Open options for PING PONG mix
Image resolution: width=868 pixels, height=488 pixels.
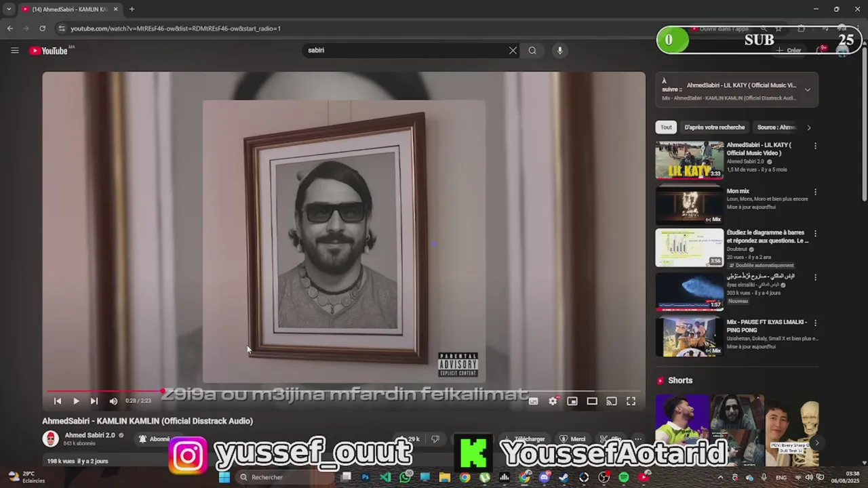coord(815,323)
